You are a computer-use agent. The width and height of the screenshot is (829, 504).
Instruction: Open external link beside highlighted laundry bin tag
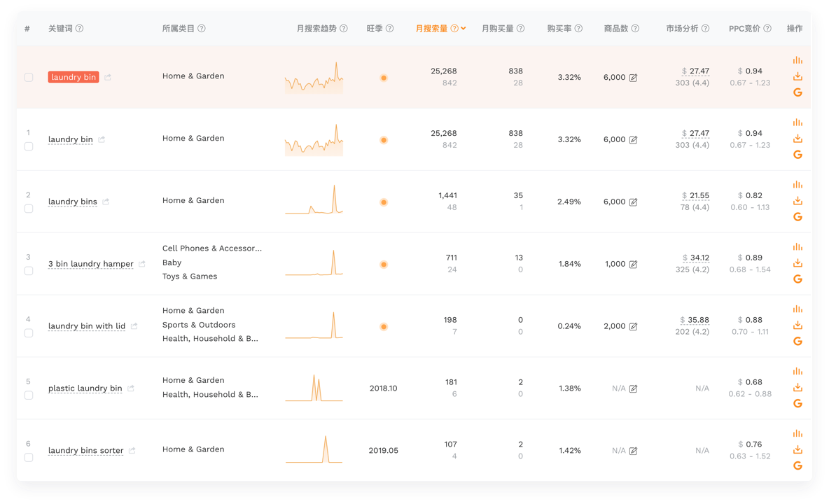coord(108,77)
